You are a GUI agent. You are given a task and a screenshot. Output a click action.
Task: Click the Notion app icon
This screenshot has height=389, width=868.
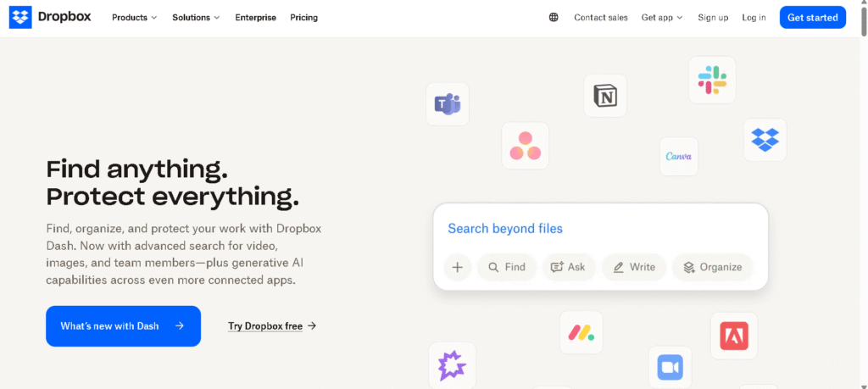pos(605,96)
